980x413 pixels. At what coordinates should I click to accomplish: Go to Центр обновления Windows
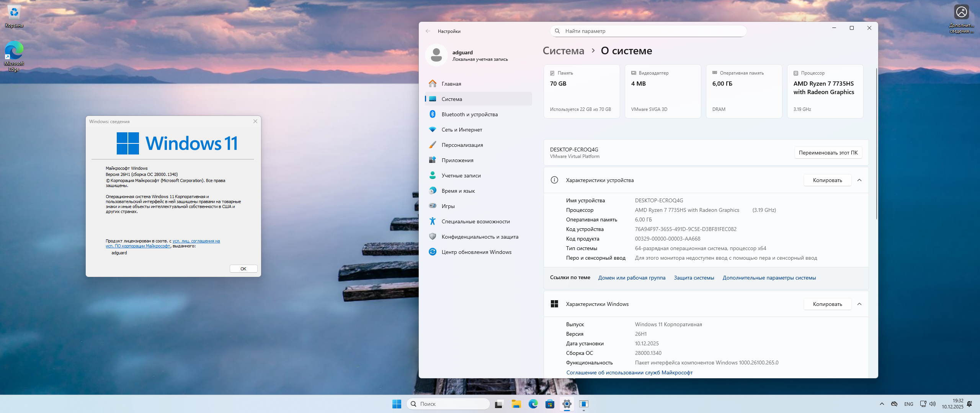(476, 252)
